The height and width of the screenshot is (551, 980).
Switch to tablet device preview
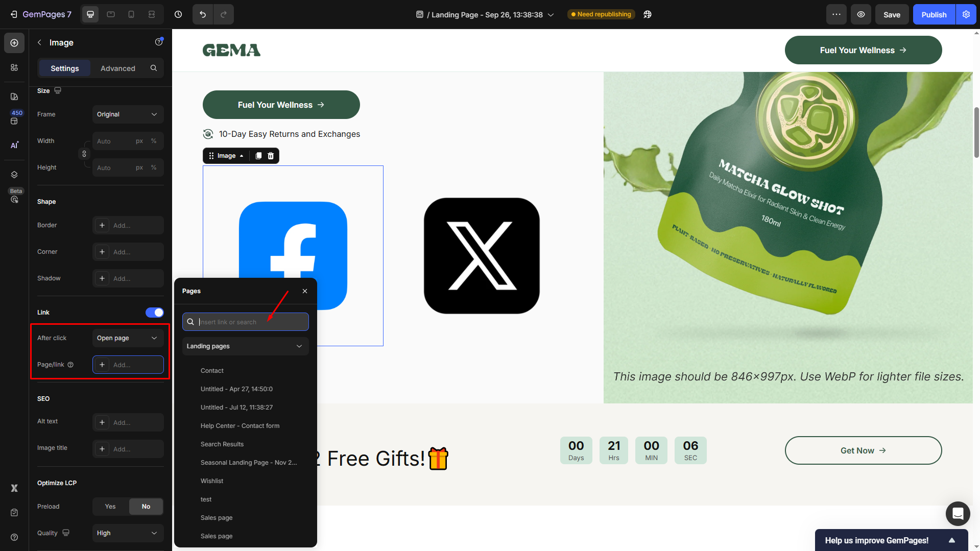111,14
